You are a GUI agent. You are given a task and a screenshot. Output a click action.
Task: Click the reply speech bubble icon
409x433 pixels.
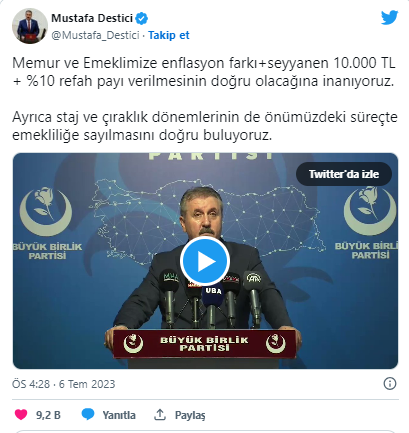pos(88,415)
